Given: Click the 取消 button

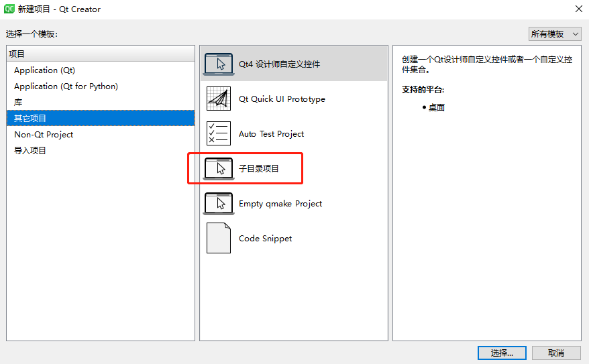Looking at the screenshot, I should click(556, 353).
